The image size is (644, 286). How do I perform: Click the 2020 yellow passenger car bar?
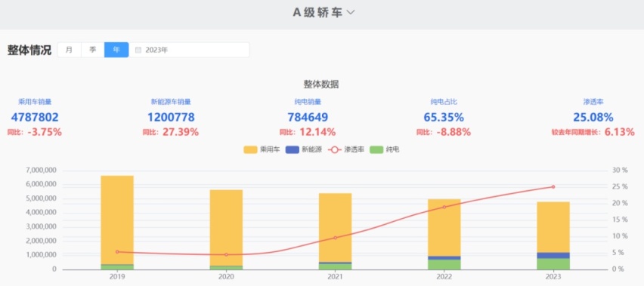click(x=226, y=227)
